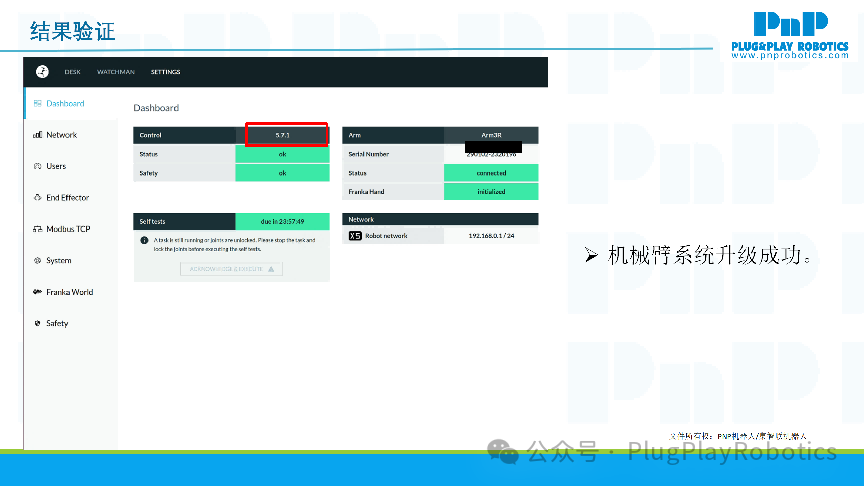Click the System sidebar icon
This screenshot has height=486, width=864.
point(37,260)
